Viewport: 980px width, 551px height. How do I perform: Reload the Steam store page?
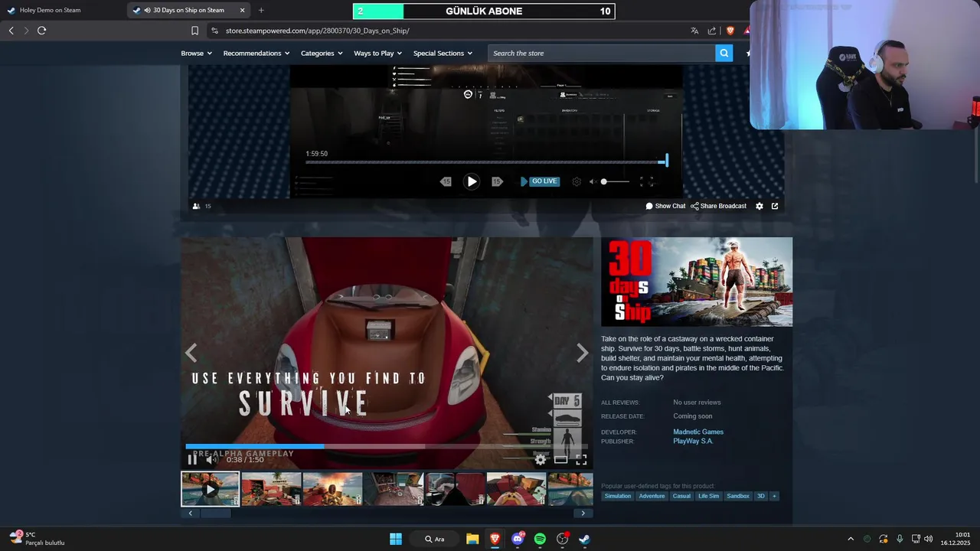coord(41,31)
